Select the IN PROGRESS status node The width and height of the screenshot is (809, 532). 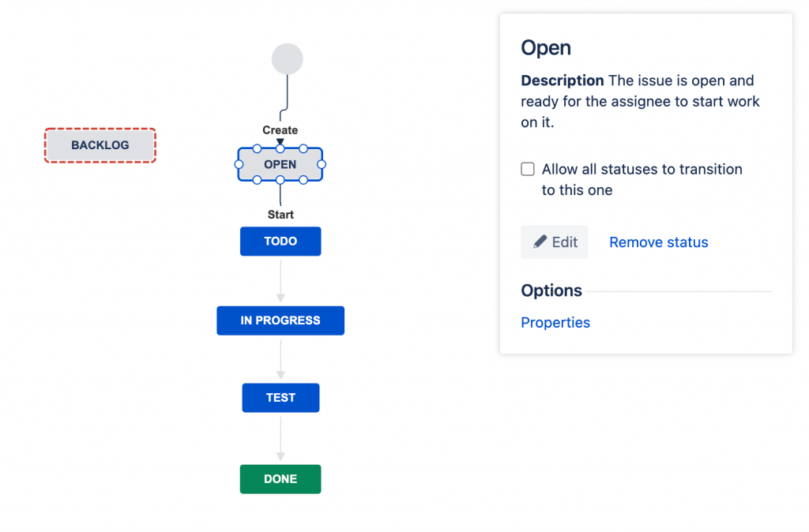point(280,320)
